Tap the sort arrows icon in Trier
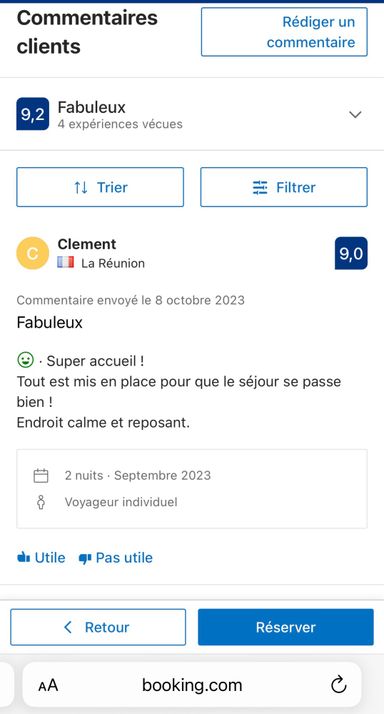The image size is (384, 714). pos(81,187)
